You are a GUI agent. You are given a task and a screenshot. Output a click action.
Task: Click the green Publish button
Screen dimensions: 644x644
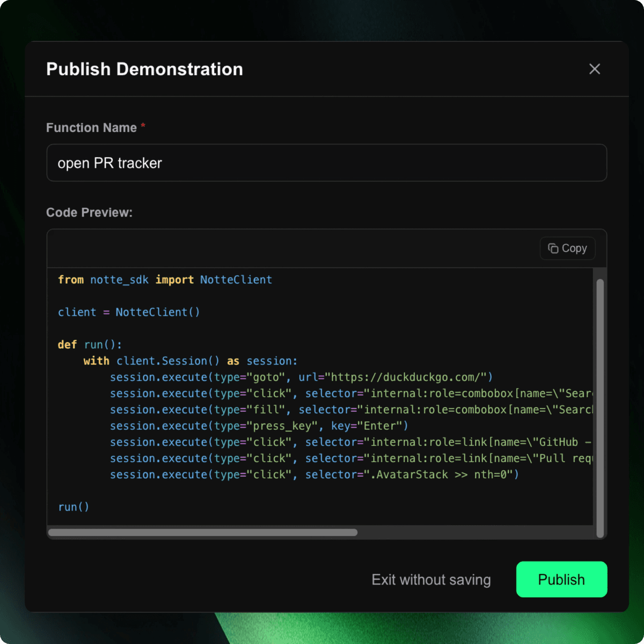pyautogui.click(x=561, y=580)
